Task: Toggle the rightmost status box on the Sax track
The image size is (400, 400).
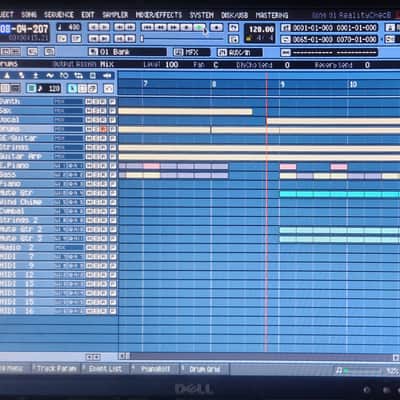Action: click(113, 111)
